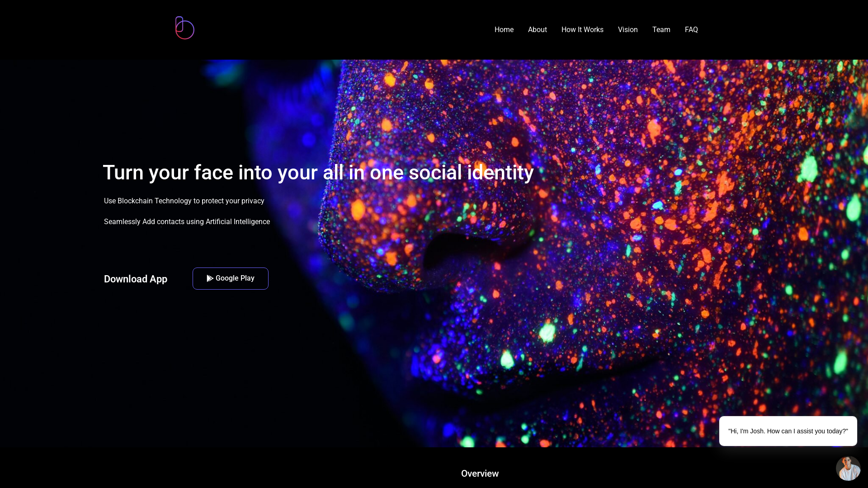Go to the Home menu item
Image resolution: width=868 pixels, height=488 pixels.
point(504,30)
